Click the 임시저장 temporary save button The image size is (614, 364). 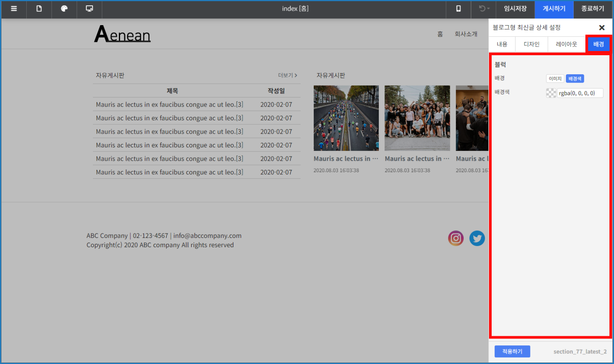tap(515, 9)
